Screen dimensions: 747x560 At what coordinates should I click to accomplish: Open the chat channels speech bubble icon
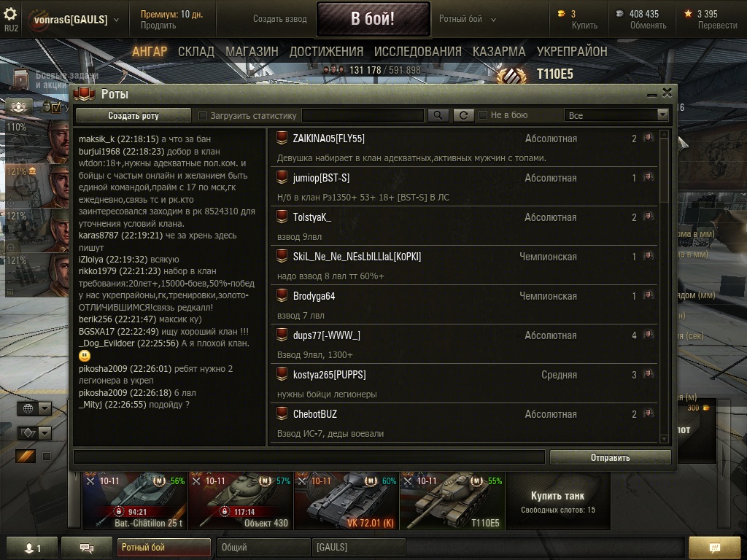(87, 548)
